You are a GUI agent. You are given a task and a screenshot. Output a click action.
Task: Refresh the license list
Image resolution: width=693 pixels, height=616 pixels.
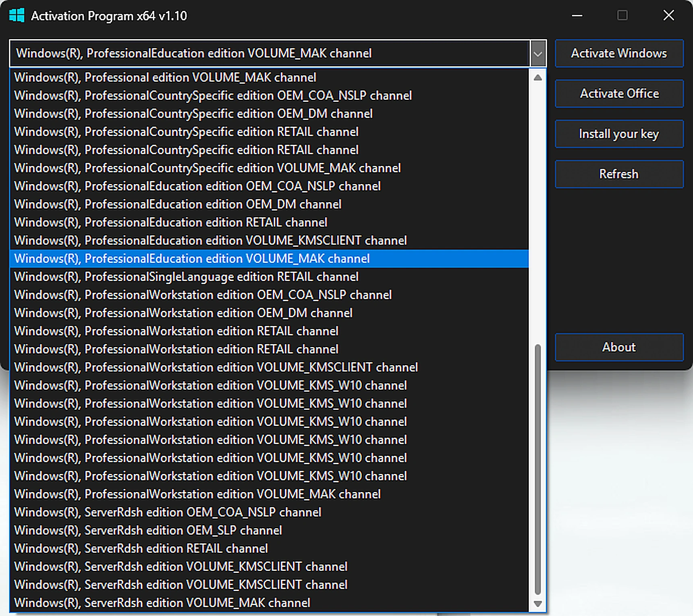coord(619,174)
